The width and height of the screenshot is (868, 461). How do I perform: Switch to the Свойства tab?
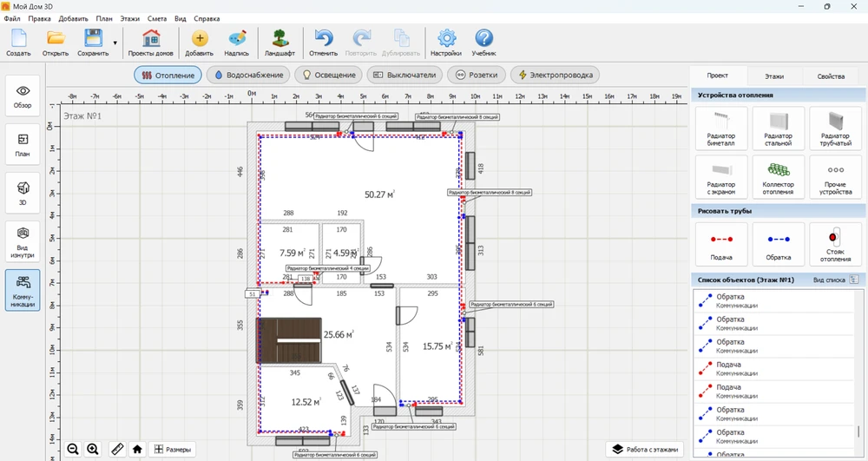point(830,76)
